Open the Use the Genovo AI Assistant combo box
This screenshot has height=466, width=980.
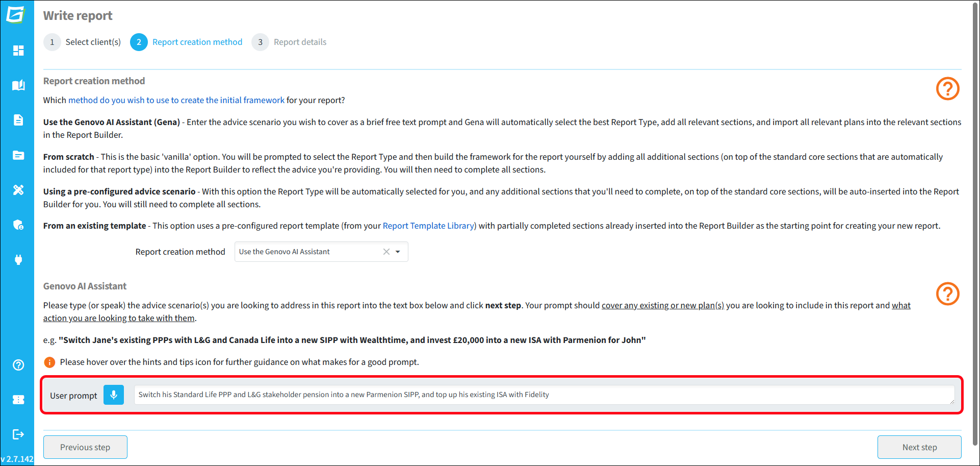(321, 252)
